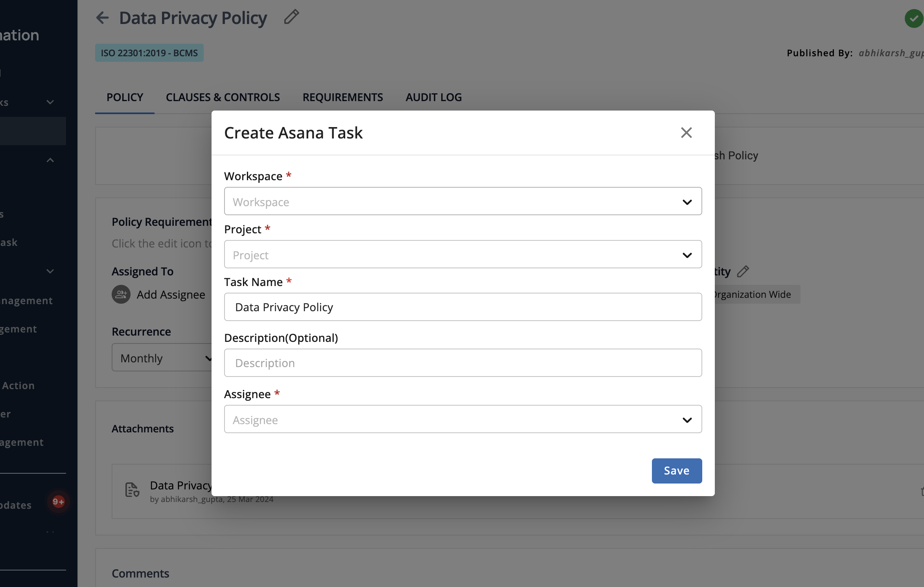Switch to the CLAUSES & CONTROLS tab

point(223,97)
